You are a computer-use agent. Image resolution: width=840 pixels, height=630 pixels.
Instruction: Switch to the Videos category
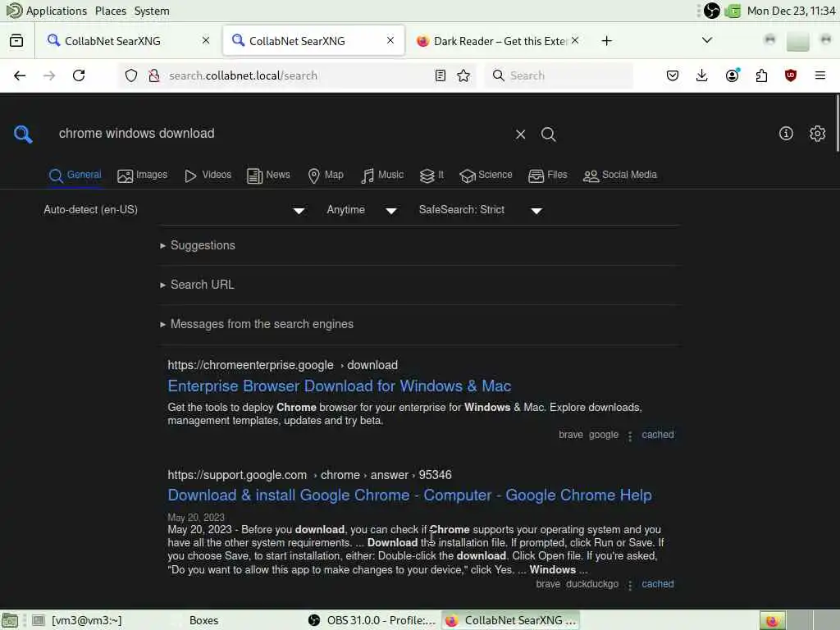208,176
